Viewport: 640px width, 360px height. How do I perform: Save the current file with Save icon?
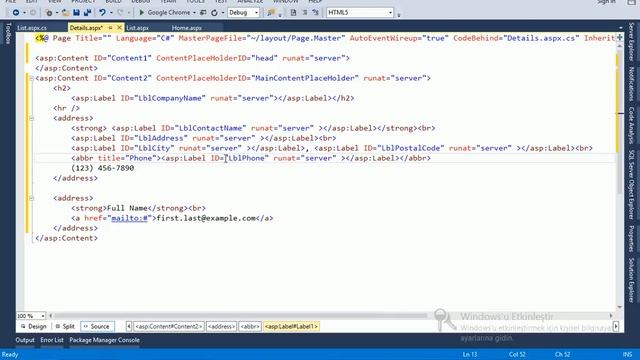[76, 13]
